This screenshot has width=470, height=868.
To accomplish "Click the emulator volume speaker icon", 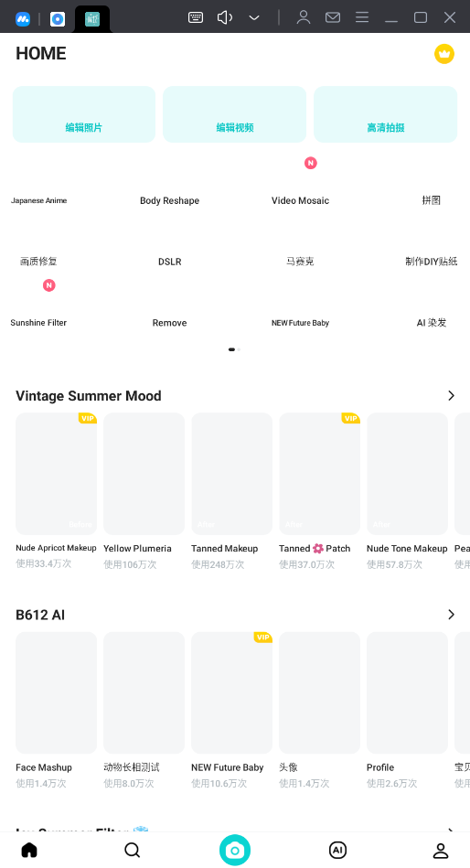I will point(224,17).
